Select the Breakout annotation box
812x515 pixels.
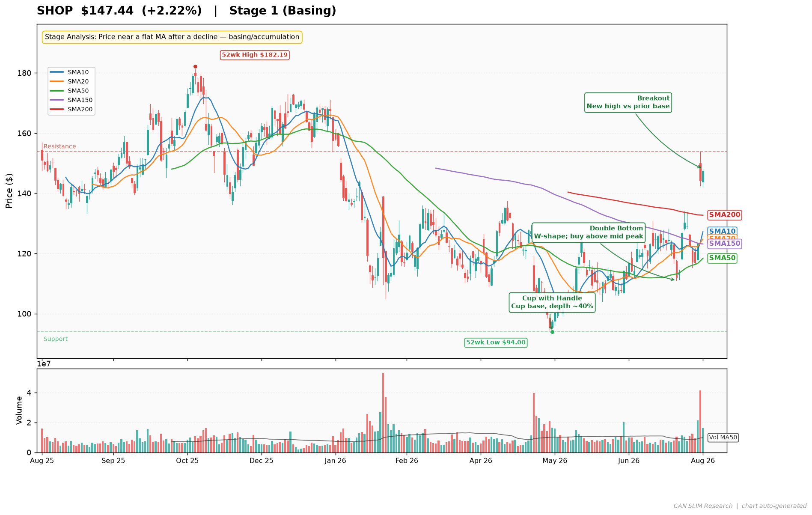coord(628,102)
